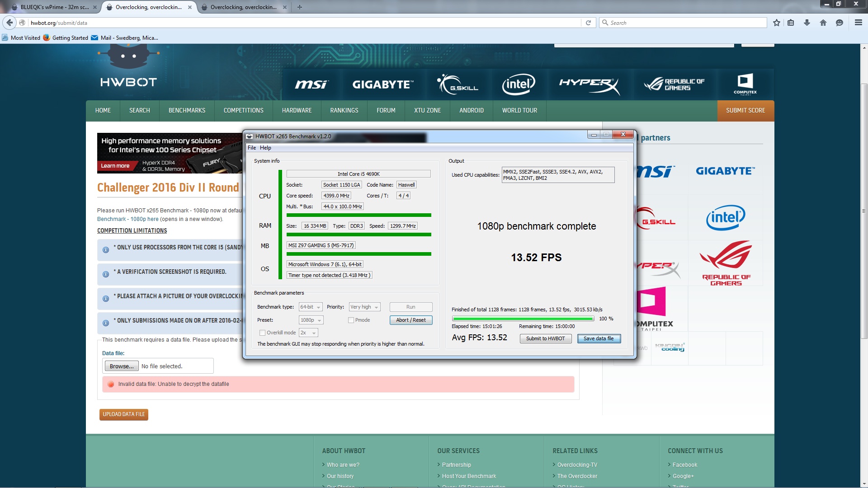868x488 pixels.
Task: Open the Getting Started bookmark
Action: click(66, 38)
